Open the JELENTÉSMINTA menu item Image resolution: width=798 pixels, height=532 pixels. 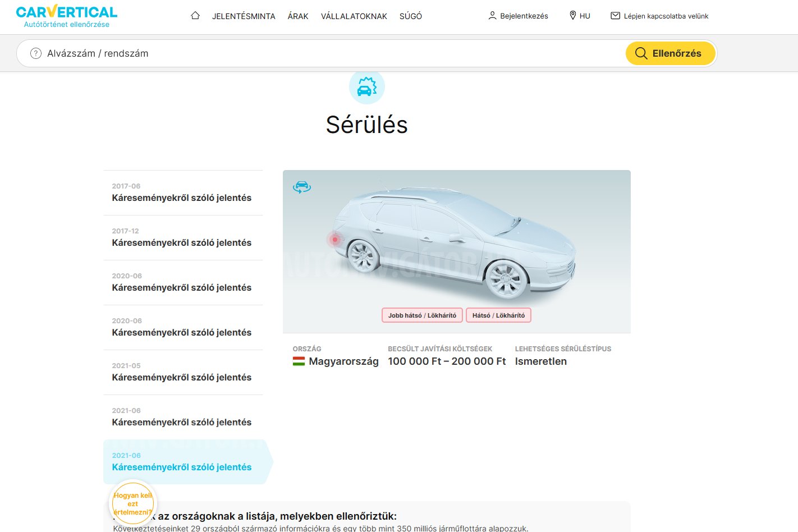pyautogui.click(x=244, y=16)
